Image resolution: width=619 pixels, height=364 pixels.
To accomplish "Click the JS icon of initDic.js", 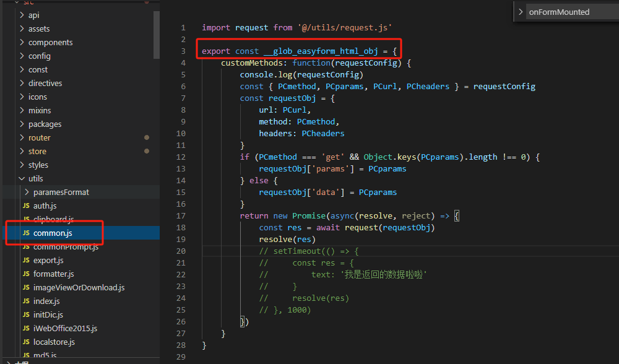I will 26,314.
